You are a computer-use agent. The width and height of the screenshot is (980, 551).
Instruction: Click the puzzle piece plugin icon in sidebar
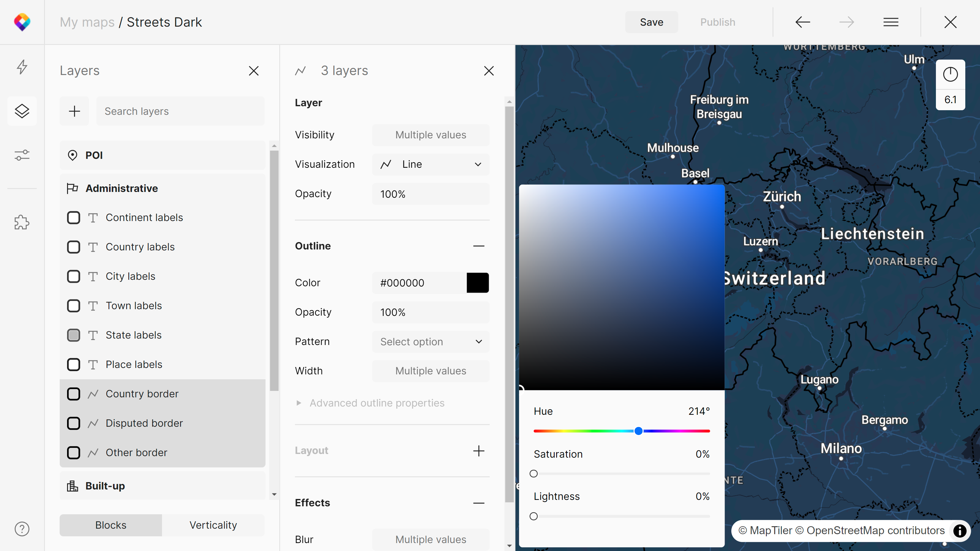(x=22, y=223)
